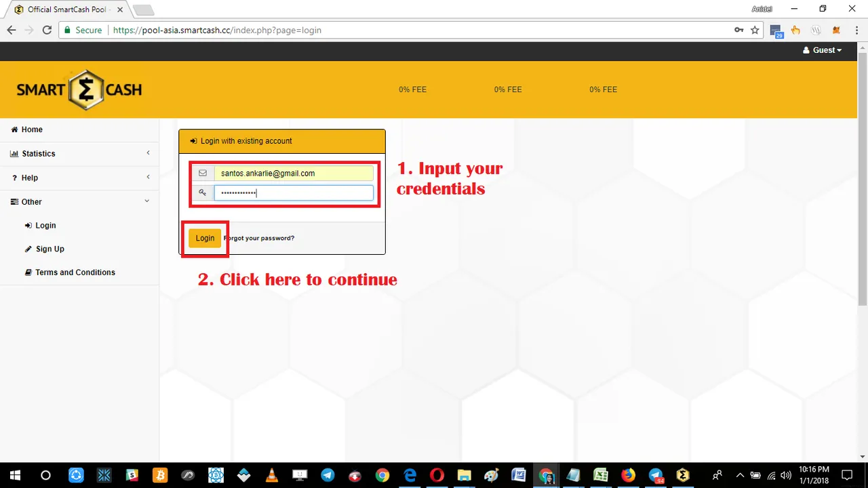
Task: Click the volume icon in the system tray
Action: [787, 475]
